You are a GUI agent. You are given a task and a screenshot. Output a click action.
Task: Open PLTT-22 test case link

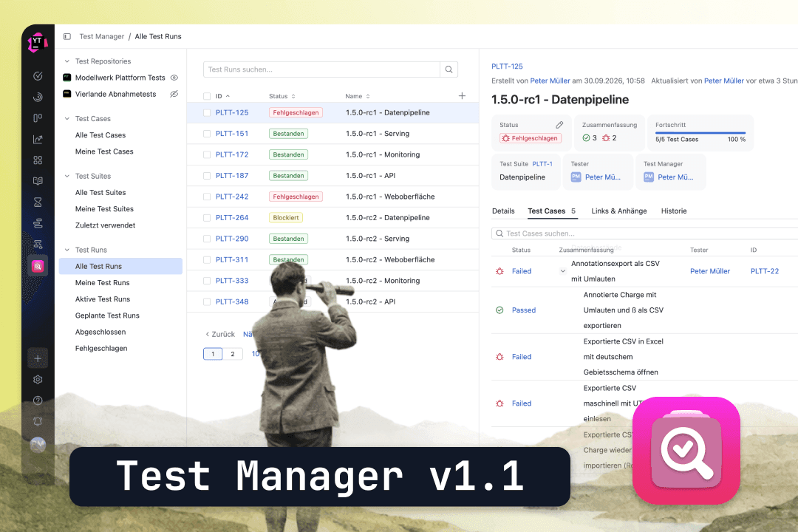[765, 271]
